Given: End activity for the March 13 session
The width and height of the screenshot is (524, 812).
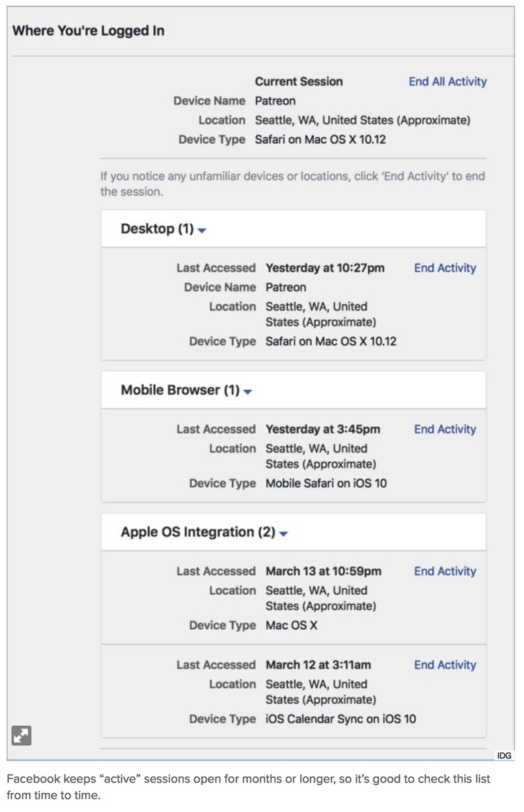Looking at the screenshot, I should [x=445, y=571].
